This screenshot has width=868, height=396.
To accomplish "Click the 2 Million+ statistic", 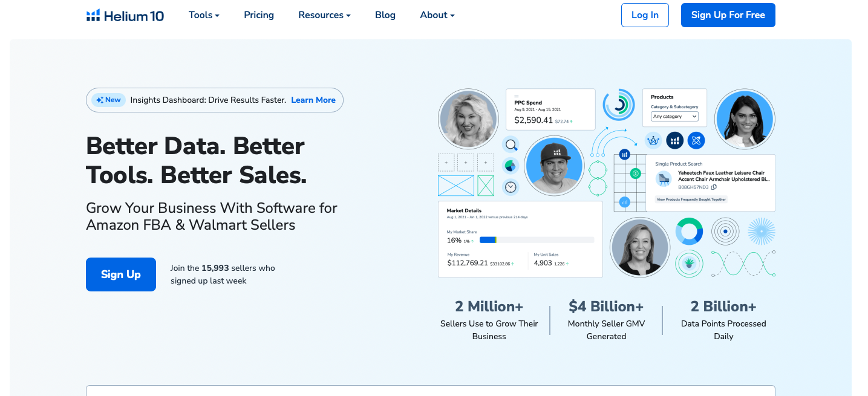I will click(x=489, y=307).
